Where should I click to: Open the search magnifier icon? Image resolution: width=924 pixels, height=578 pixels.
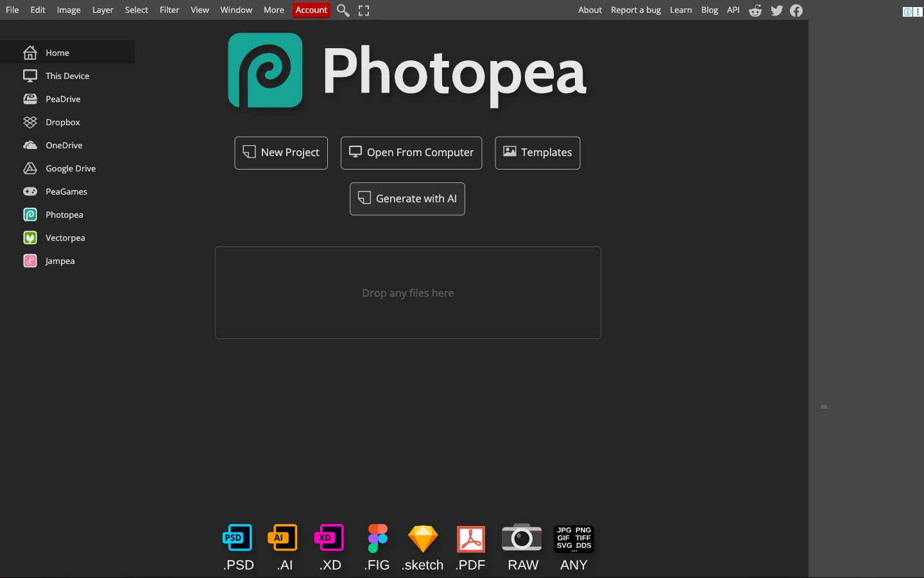pyautogui.click(x=343, y=10)
